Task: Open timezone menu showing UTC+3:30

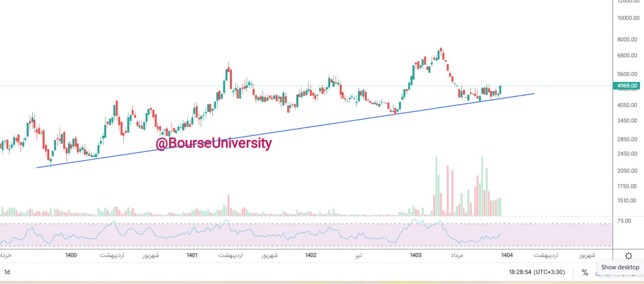Action: [x=537, y=272]
